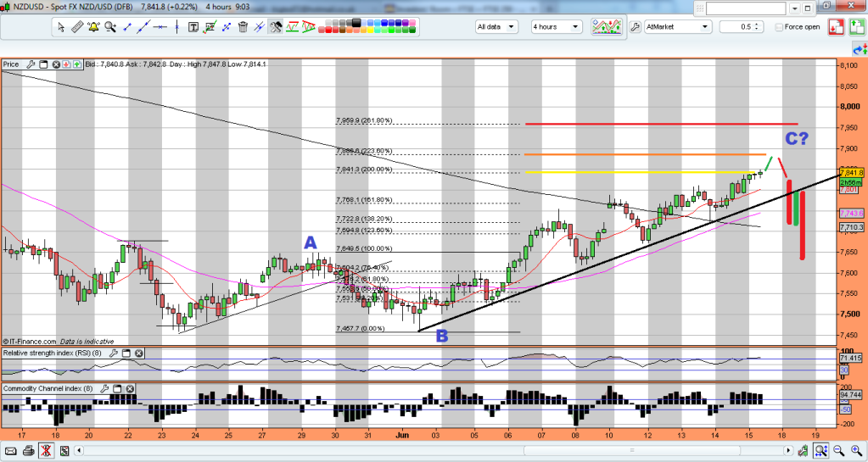Click the blue-red arrows icon at right edge

tap(860, 50)
